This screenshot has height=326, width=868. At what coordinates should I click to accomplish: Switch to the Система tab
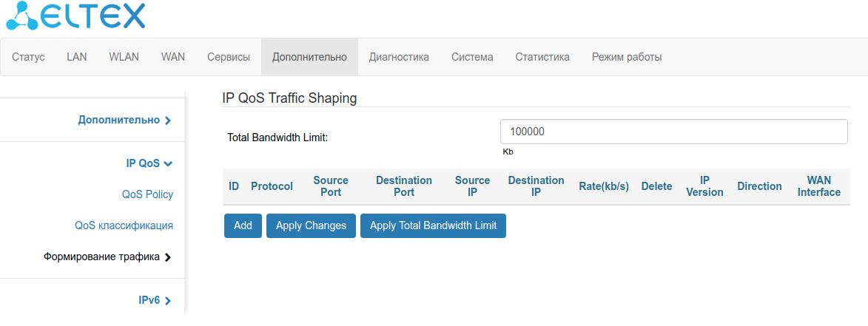(x=472, y=57)
